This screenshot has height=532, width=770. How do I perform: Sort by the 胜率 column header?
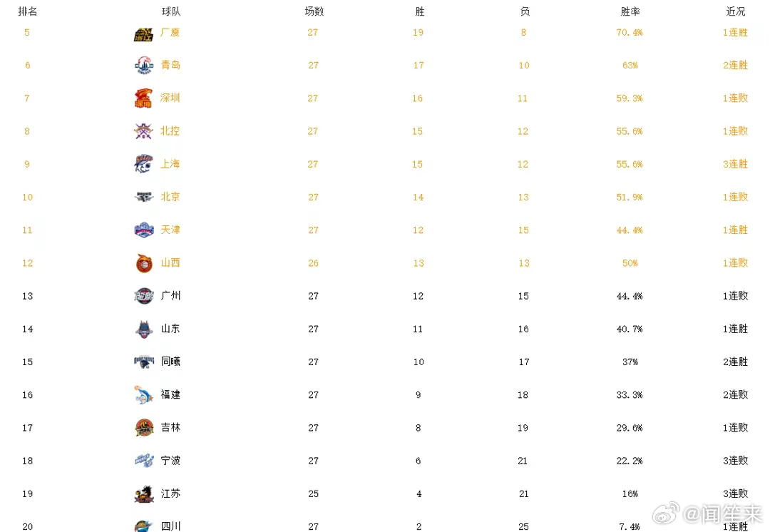point(630,11)
